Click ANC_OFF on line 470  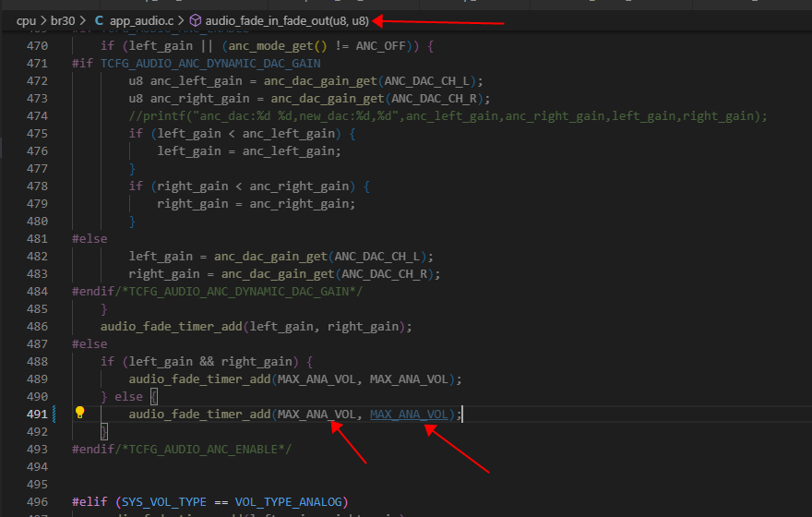[x=380, y=46]
